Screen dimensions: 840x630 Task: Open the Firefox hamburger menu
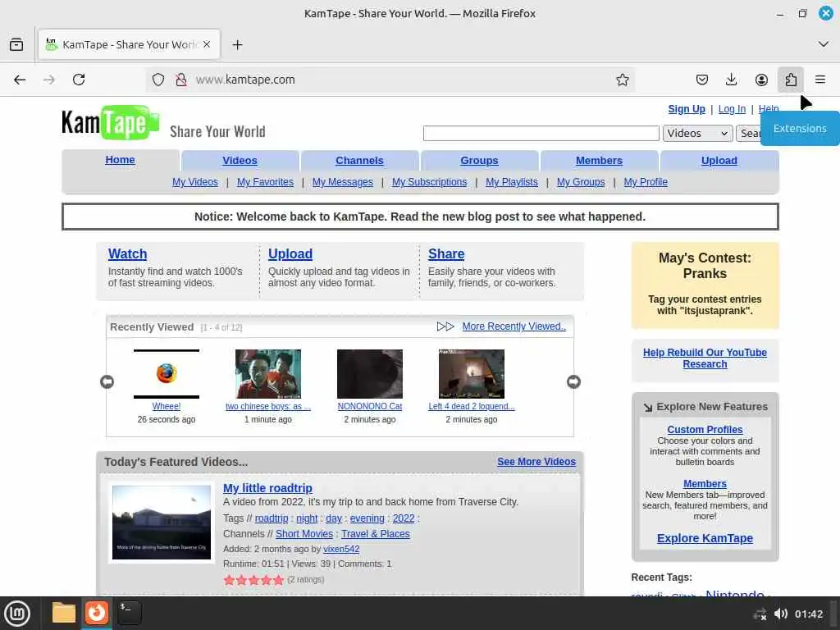point(820,80)
